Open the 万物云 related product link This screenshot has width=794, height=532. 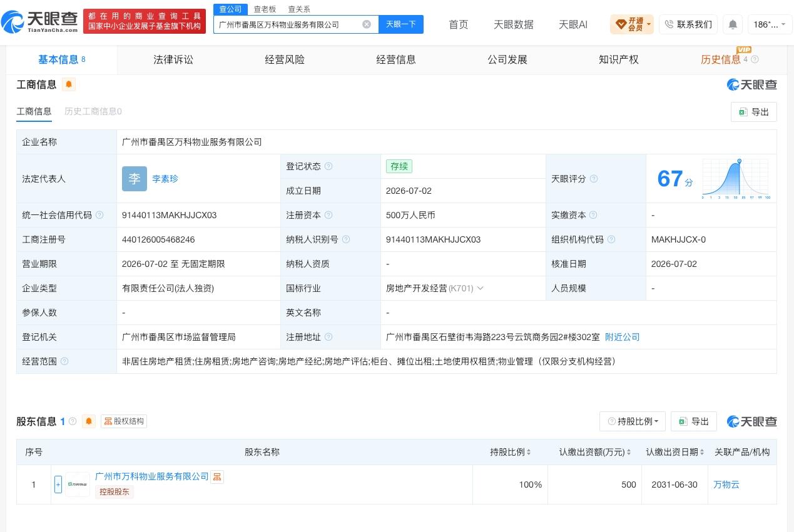click(x=726, y=484)
